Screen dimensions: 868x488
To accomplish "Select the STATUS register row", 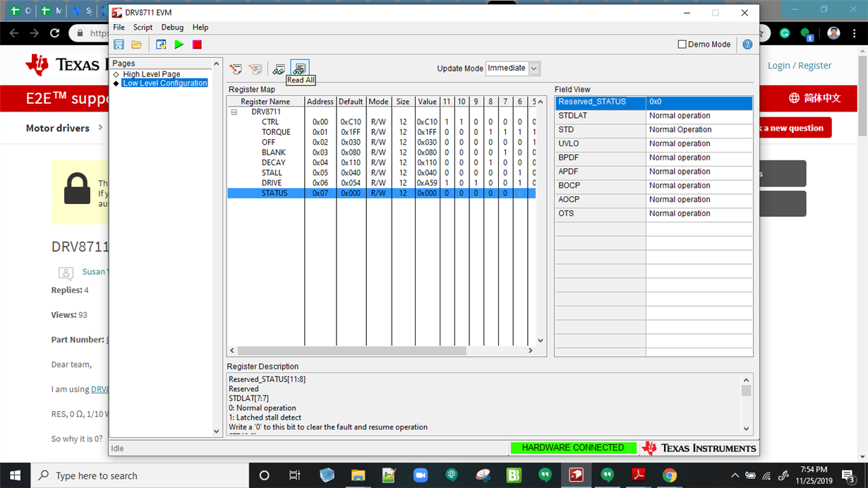I will tap(382, 193).
